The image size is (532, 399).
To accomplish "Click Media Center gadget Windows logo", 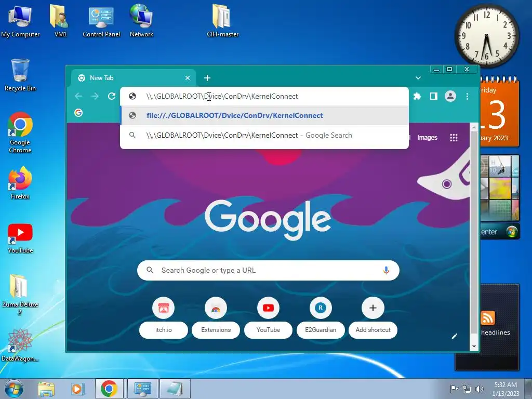I will click(x=512, y=232).
